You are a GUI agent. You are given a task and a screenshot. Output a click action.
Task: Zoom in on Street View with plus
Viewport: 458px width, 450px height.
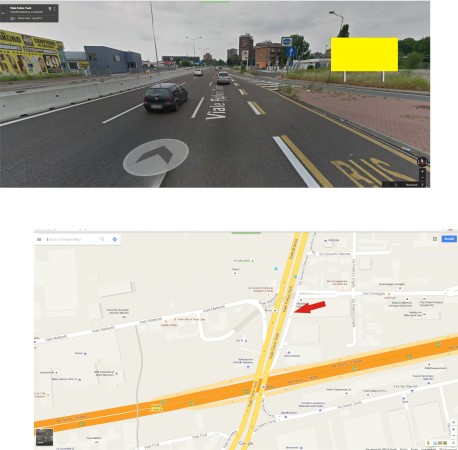[422, 172]
